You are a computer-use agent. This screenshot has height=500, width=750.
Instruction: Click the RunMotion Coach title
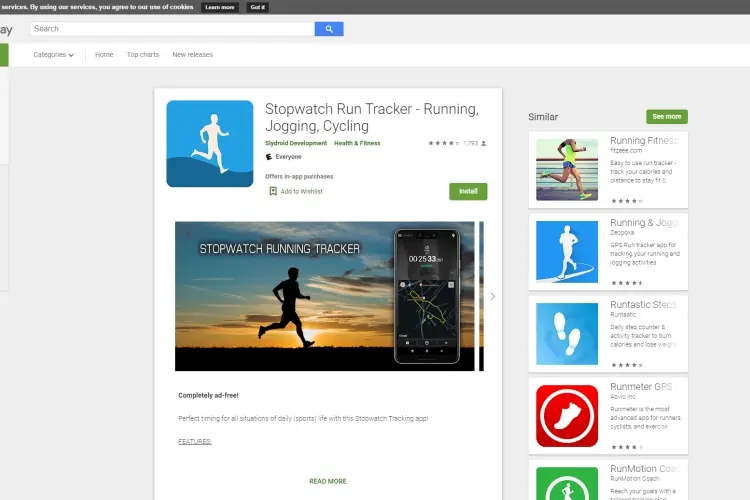pyautogui.click(x=645, y=469)
